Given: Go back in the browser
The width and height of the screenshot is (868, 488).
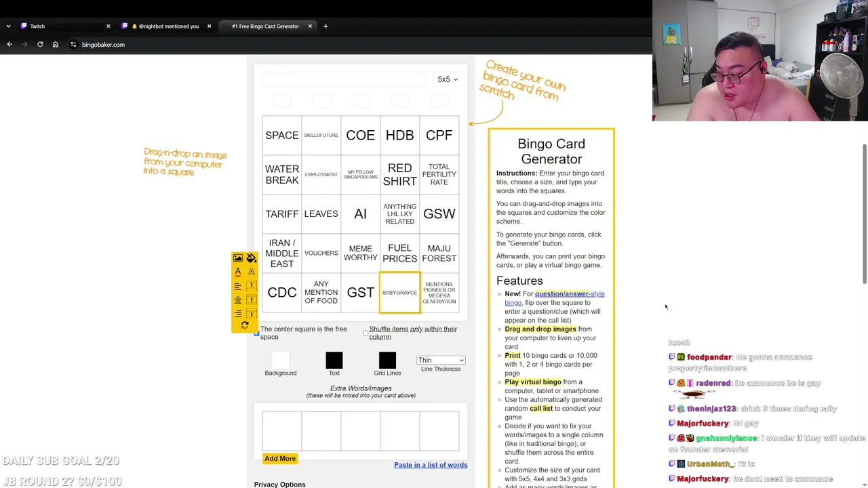Looking at the screenshot, I should tap(9, 45).
